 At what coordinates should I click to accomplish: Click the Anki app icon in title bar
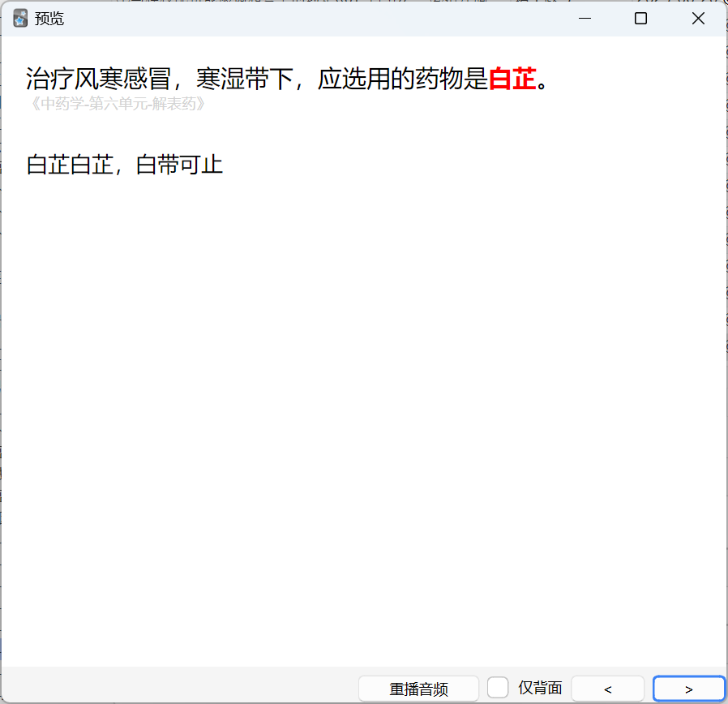pyautogui.click(x=20, y=19)
